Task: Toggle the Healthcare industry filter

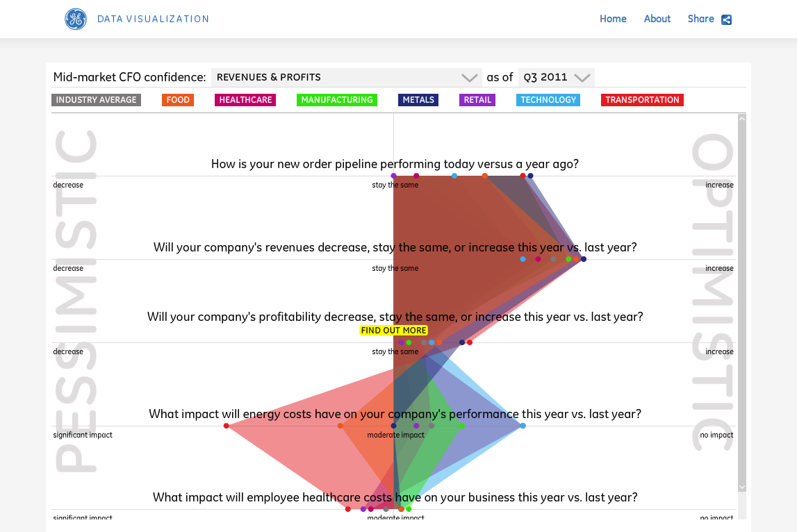Action: click(x=245, y=100)
